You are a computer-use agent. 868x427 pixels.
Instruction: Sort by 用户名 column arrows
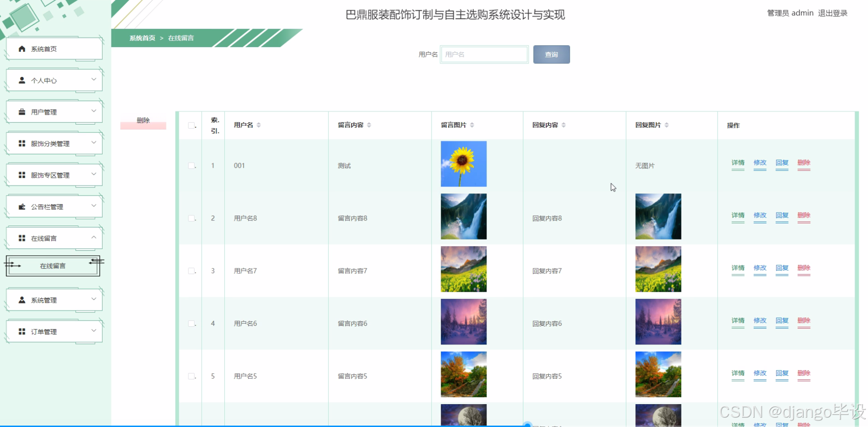(259, 125)
